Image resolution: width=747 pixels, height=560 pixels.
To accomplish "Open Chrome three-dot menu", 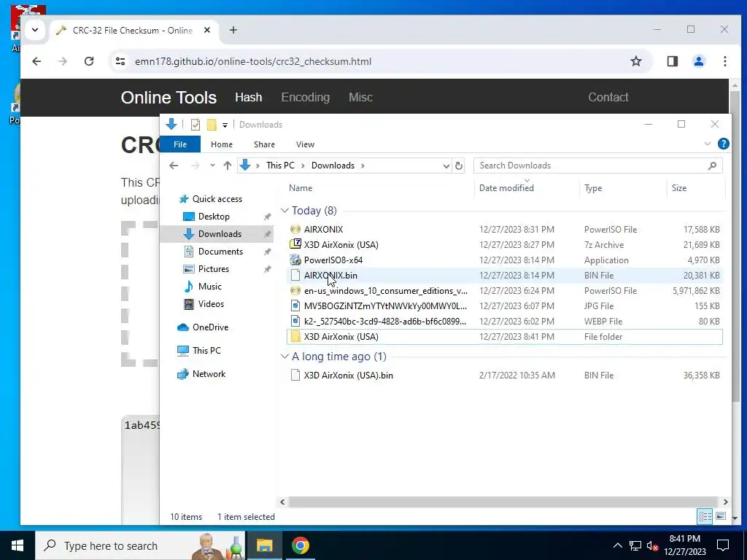I will [x=724, y=61].
